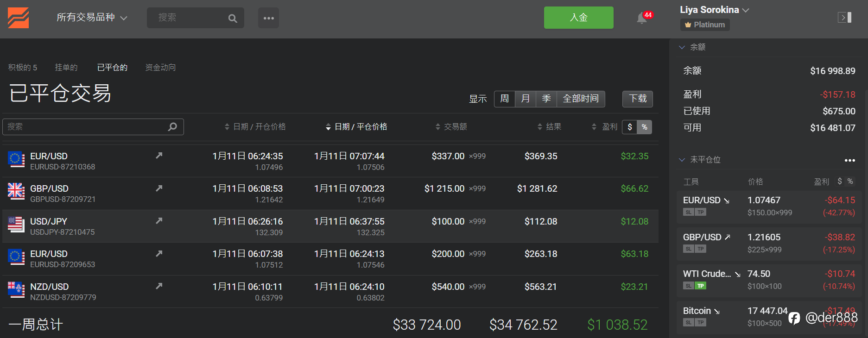The image size is (868, 338).
Task: Open the open positions three-dot menu
Action: (x=849, y=160)
